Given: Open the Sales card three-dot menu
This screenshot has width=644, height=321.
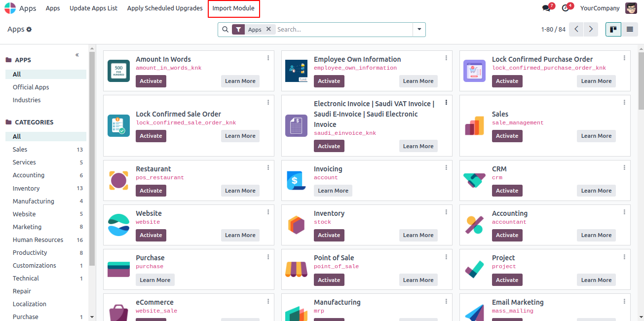Looking at the screenshot, I should pyautogui.click(x=624, y=102).
